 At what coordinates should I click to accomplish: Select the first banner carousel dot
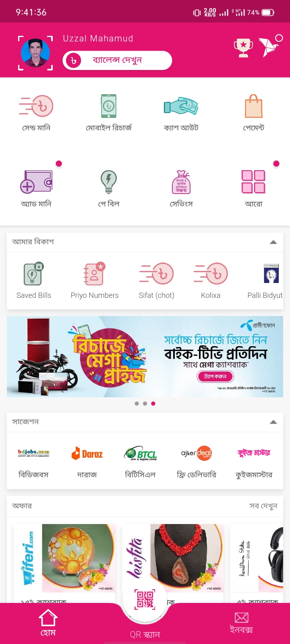(x=137, y=403)
